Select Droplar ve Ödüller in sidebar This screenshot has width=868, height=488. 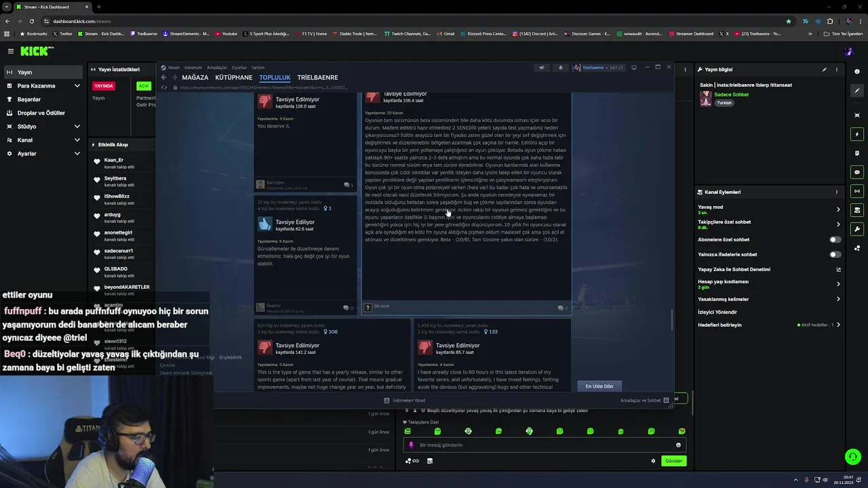pos(43,113)
